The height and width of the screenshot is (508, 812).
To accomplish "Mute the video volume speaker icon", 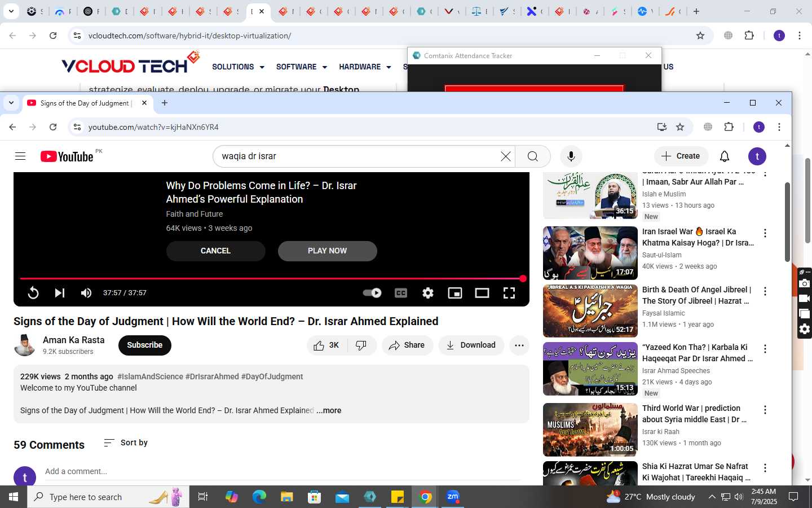I will coord(86,293).
